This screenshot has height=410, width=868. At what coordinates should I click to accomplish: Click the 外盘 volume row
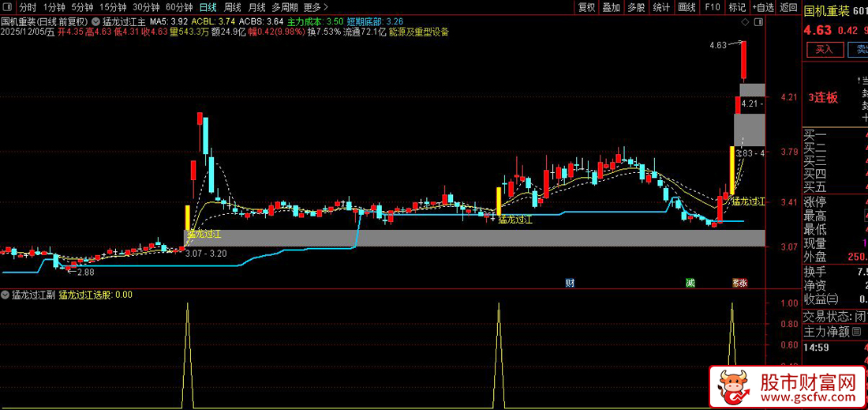click(836, 258)
